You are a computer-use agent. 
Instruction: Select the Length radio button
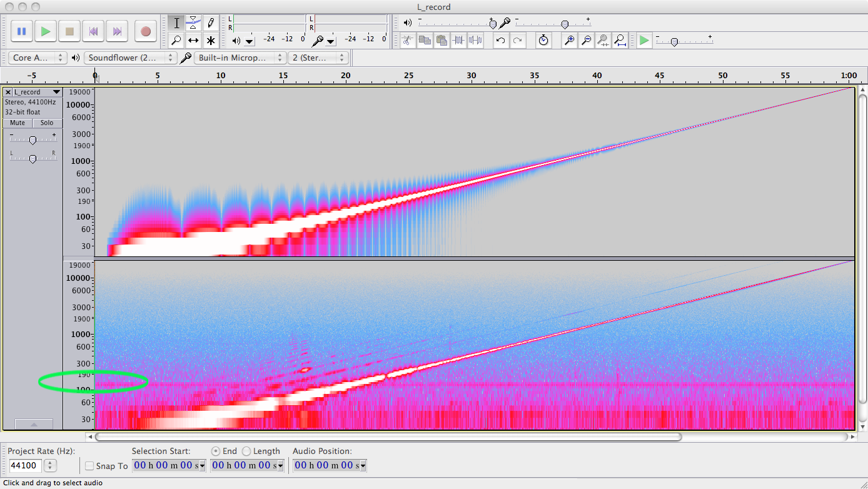click(x=246, y=451)
